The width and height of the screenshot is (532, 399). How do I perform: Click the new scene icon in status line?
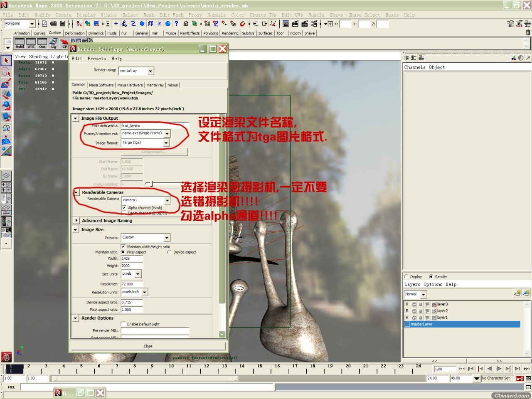coord(44,24)
